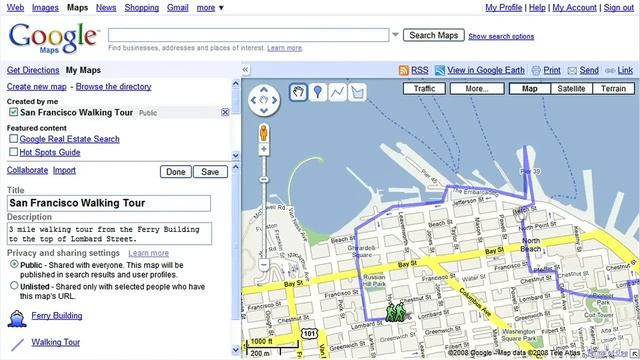Open the search box dropdown arrow

pos(395,35)
